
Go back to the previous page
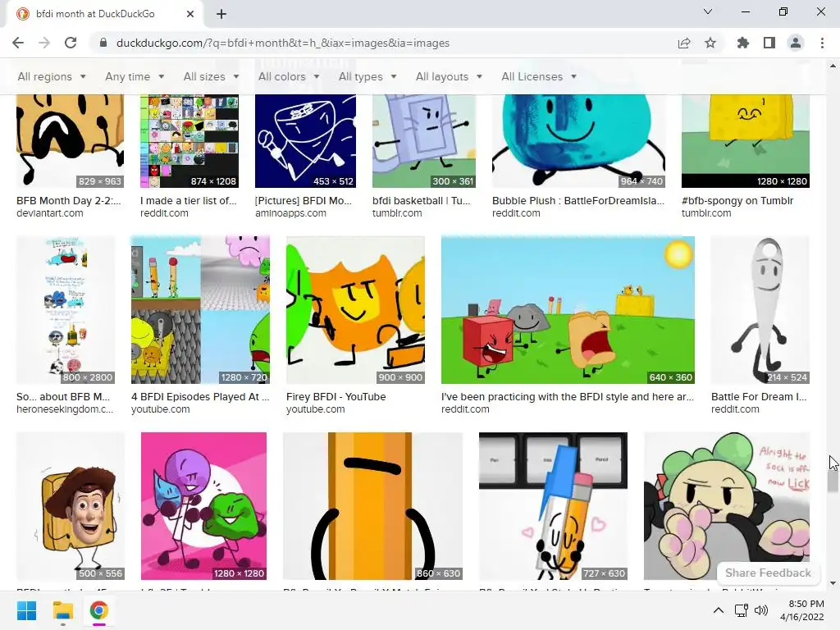(18, 43)
